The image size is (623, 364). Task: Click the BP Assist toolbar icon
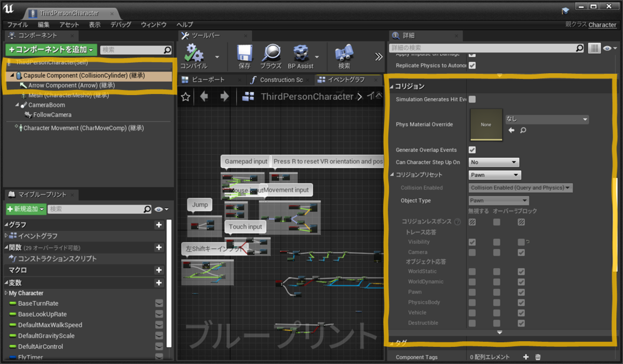tap(301, 54)
